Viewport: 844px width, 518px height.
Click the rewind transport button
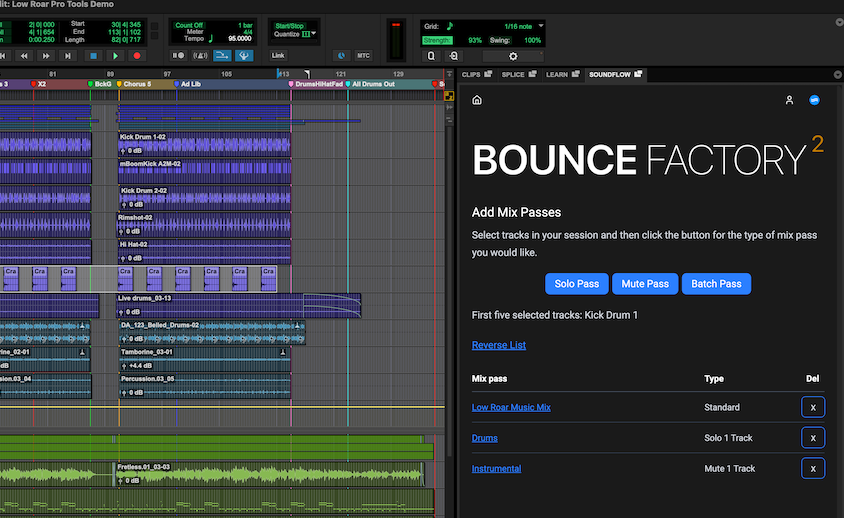coord(23,56)
